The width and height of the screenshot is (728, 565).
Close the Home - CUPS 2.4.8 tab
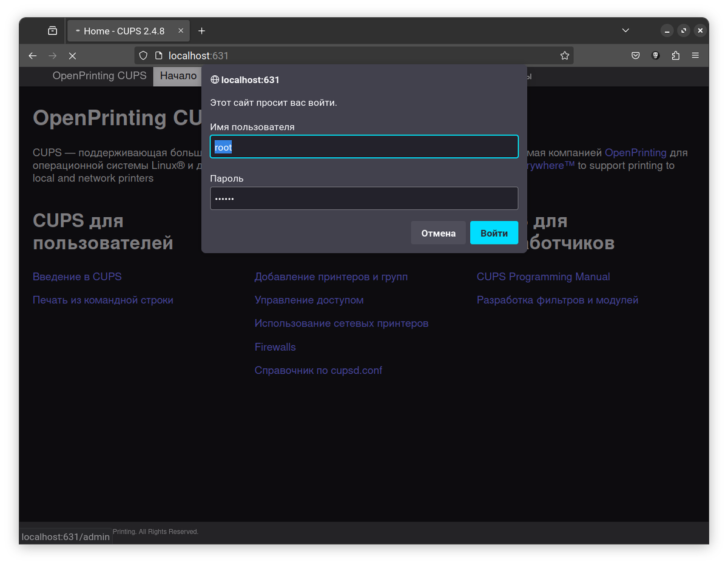pyautogui.click(x=181, y=31)
